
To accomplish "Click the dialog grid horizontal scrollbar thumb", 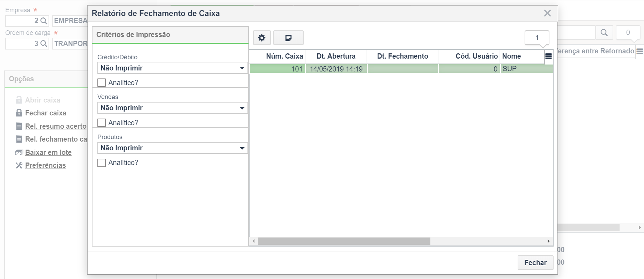I will click(344, 241).
